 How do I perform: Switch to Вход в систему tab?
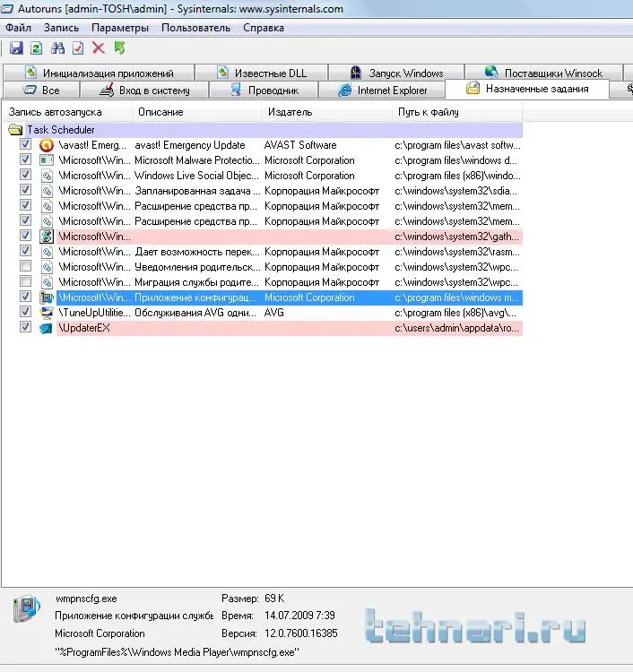point(144,90)
